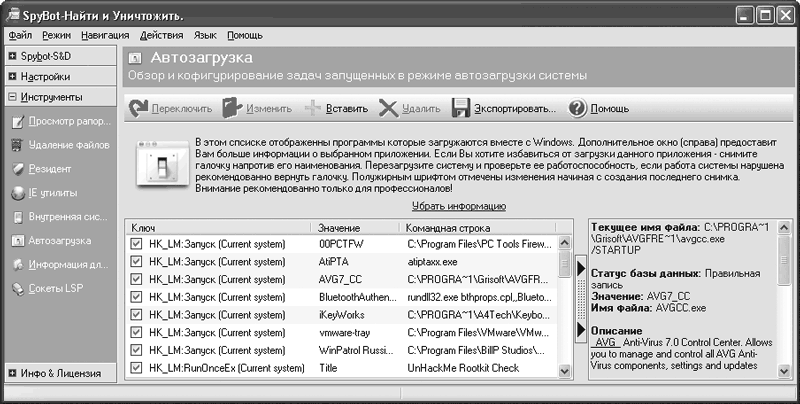This screenshot has height=404, width=800.
Task: Expand the Spybot-S&D sidebar section
Action: tap(13, 56)
